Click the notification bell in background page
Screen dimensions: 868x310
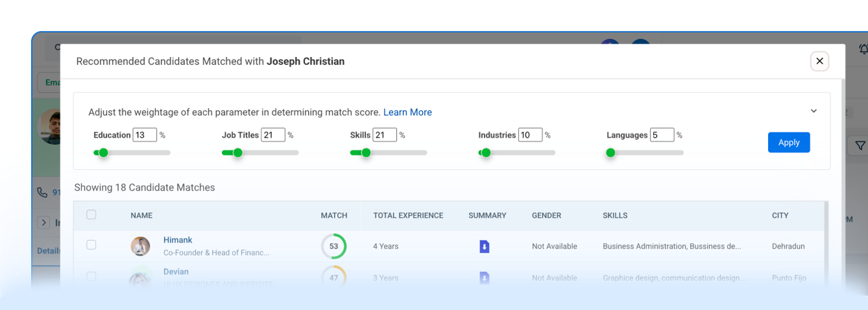coord(863,49)
